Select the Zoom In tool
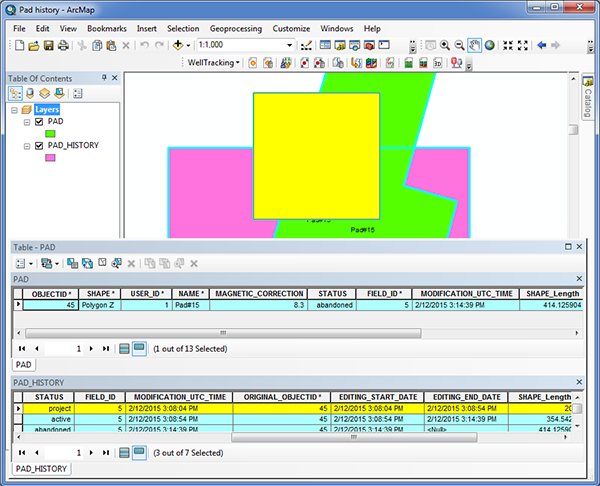Screen dimensions: 600x486 point(445,45)
